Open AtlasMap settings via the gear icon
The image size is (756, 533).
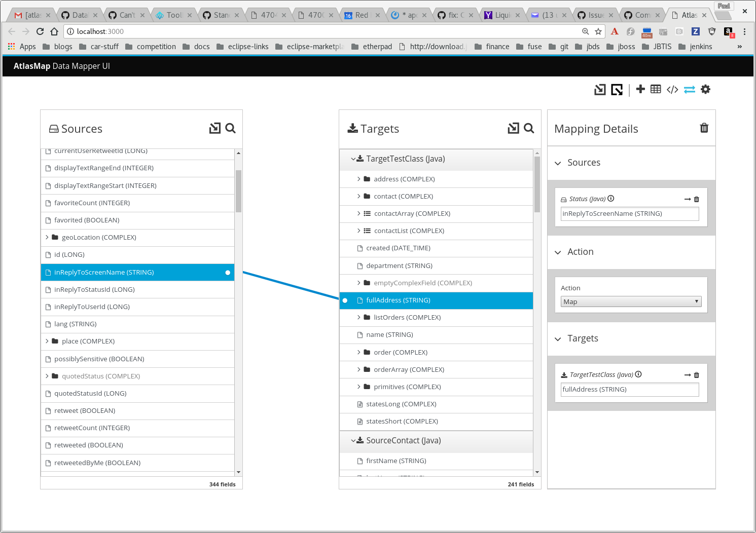pyautogui.click(x=706, y=89)
